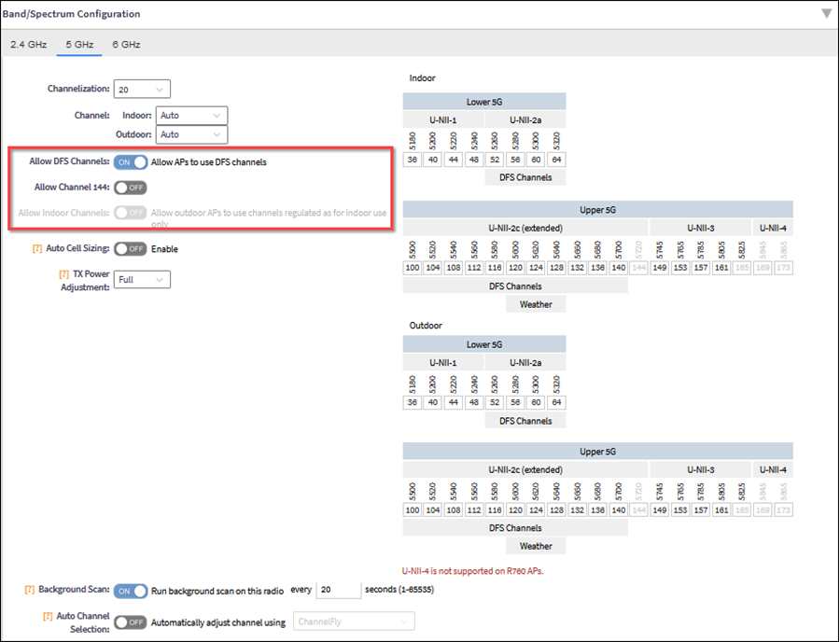Select Outdoor channel 104
This screenshot has width=840, height=642.
[x=433, y=510]
